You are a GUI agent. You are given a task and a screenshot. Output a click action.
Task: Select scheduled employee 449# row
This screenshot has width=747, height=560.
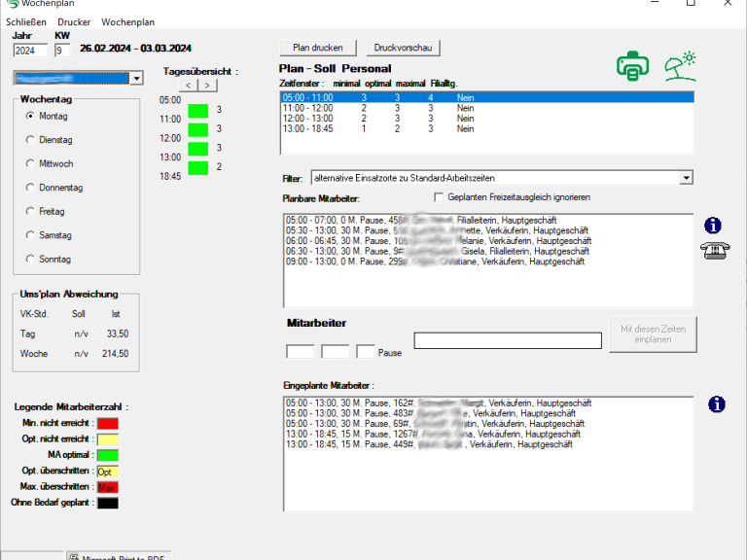(488, 444)
